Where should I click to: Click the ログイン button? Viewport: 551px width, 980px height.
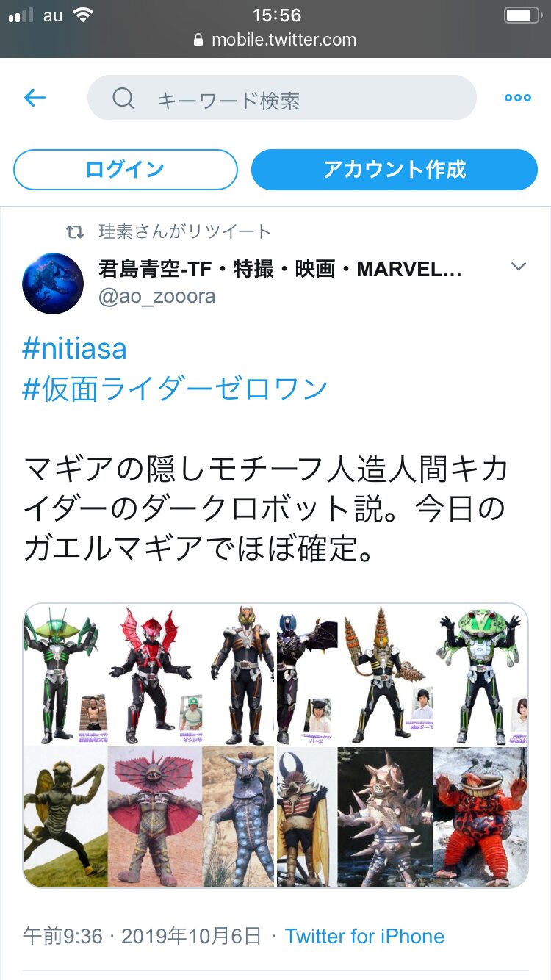coord(126,170)
